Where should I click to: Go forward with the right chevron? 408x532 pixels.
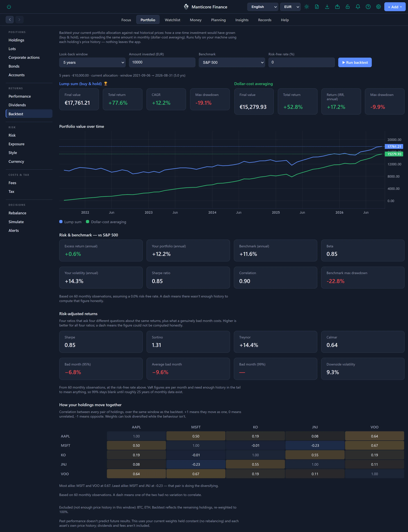(19, 20)
